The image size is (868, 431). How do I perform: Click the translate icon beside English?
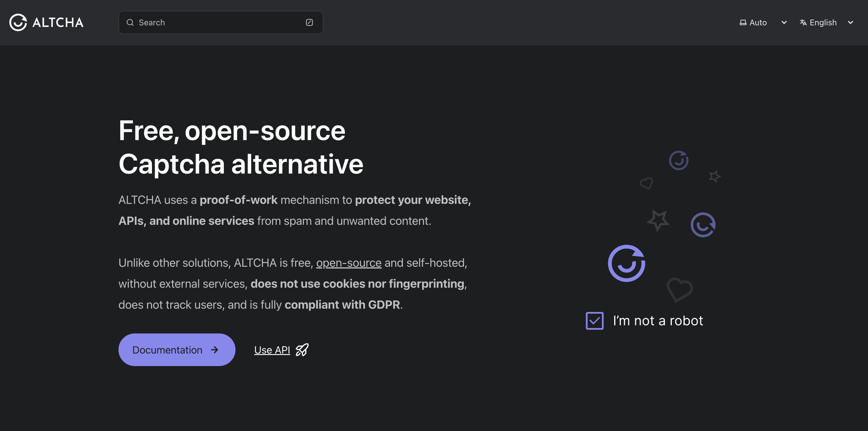tap(803, 22)
